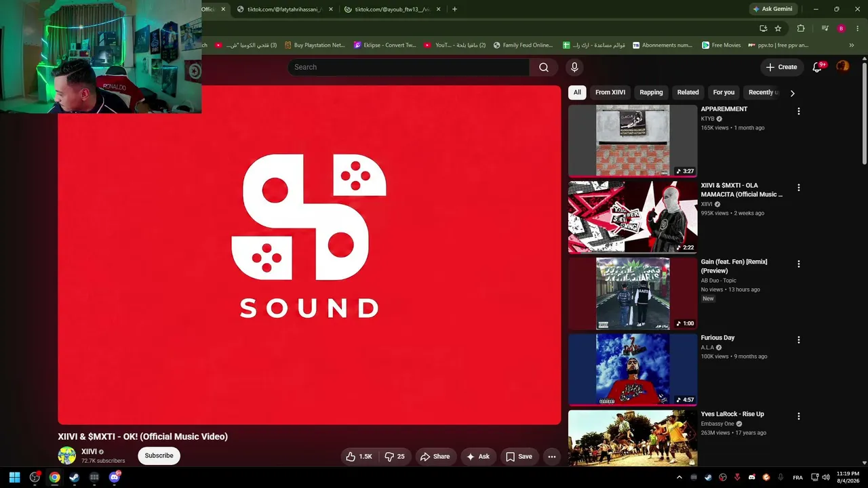
Task: Open options menu for APPAREMENT video
Action: pyautogui.click(x=798, y=111)
